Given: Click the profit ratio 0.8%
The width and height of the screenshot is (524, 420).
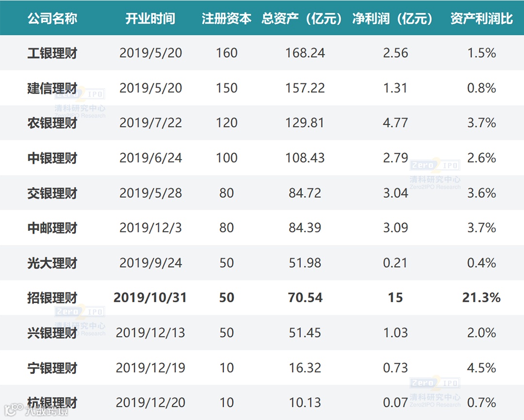Looking at the screenshot, I should tap(482, 88).
